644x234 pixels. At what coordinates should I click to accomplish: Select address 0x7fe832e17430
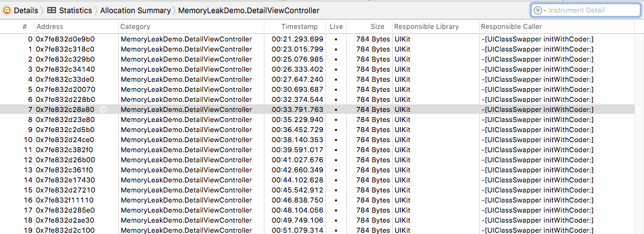(65, 181)
